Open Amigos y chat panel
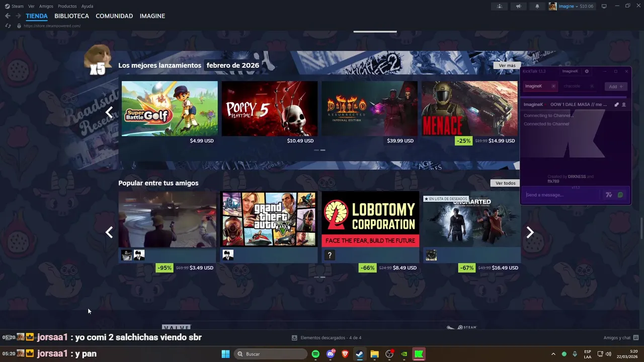The height and width of the screenshot is (362, 644). [x=621, y=338]
